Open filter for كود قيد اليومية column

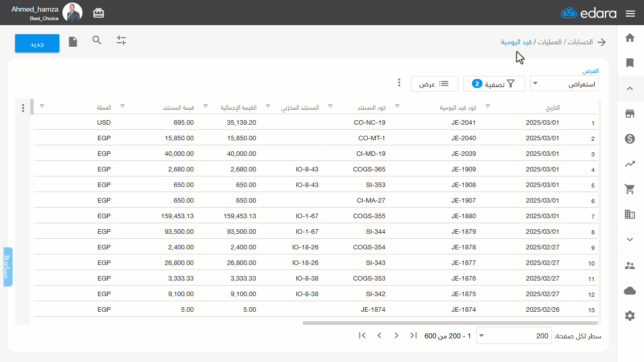(x=397, y=107)
